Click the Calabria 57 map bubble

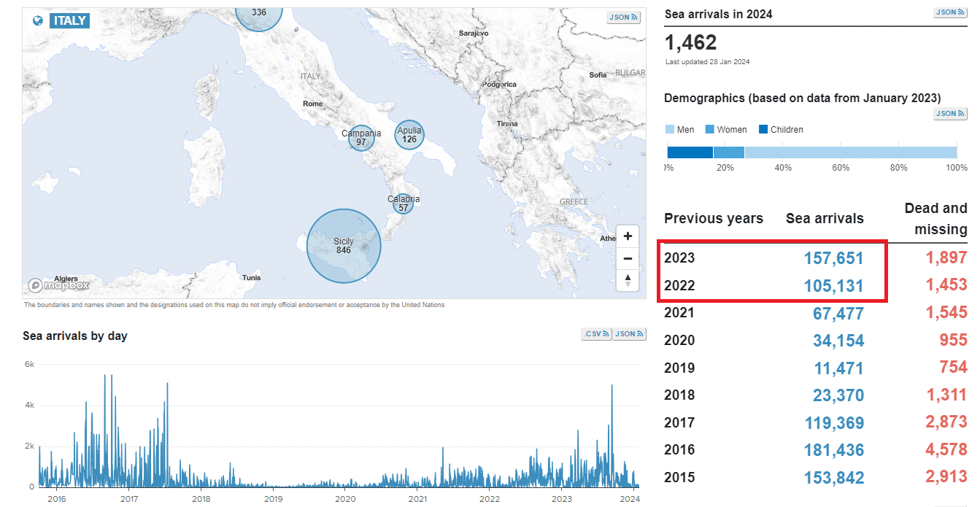click(x=403, y=204)
